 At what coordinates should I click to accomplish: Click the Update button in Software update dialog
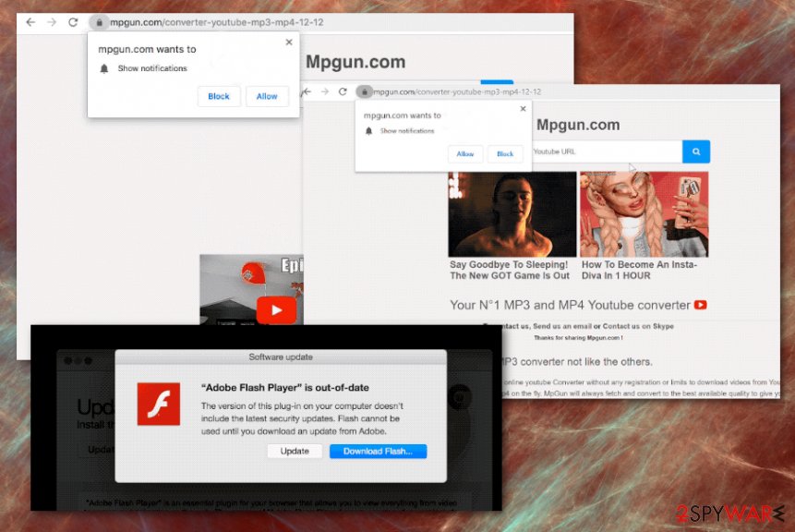[295, 452]
